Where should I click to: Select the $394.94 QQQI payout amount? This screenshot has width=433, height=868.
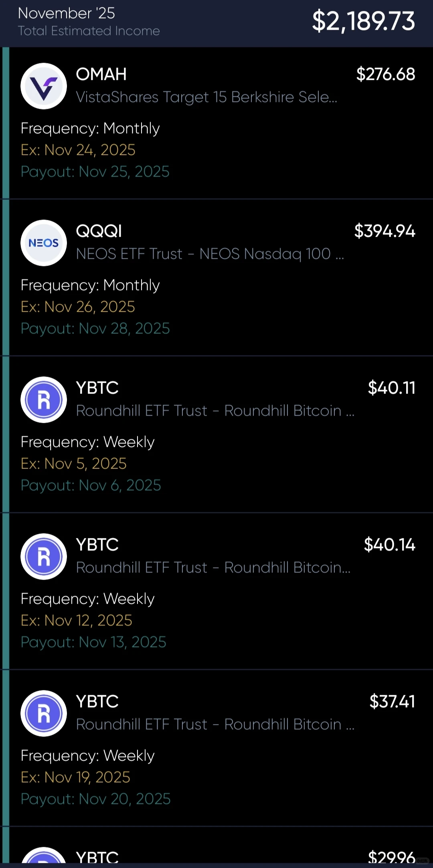coord(384,231)
